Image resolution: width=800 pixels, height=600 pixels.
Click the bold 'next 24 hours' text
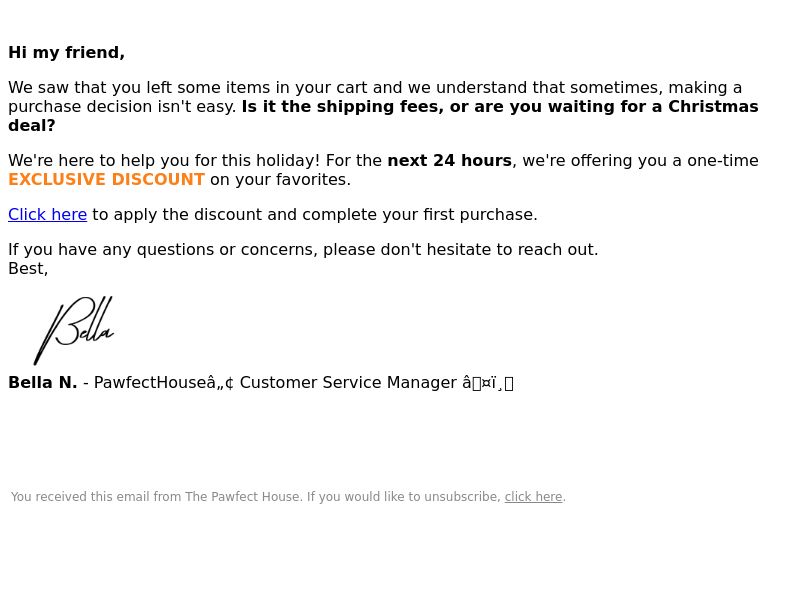pos(449,161)
